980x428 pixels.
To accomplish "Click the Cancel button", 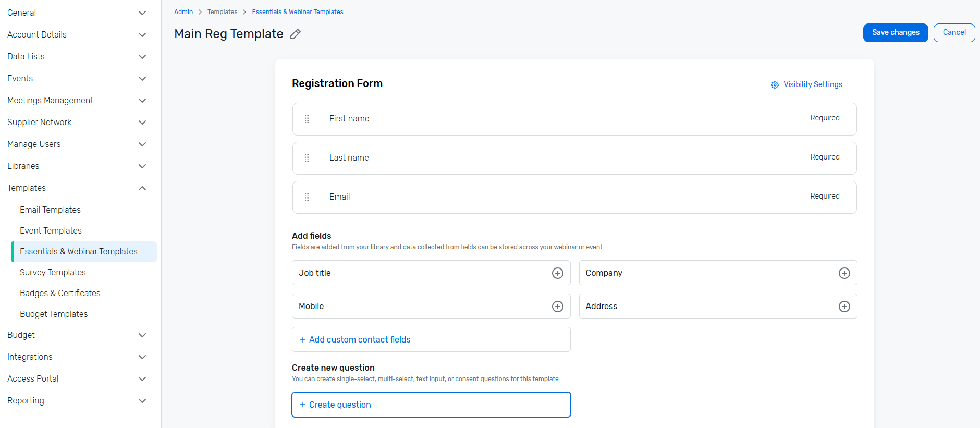I will click(954, 33).
